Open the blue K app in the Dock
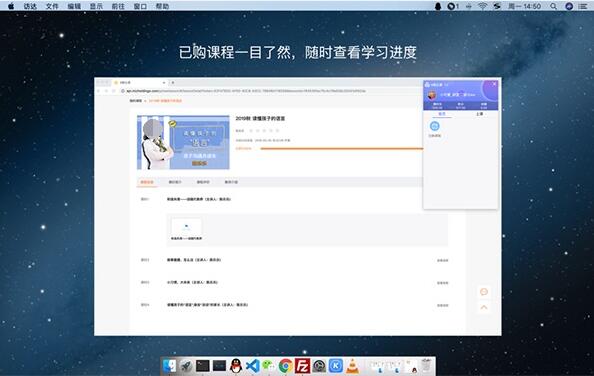Viewport: 594px width, 376px height. point(336,366)
